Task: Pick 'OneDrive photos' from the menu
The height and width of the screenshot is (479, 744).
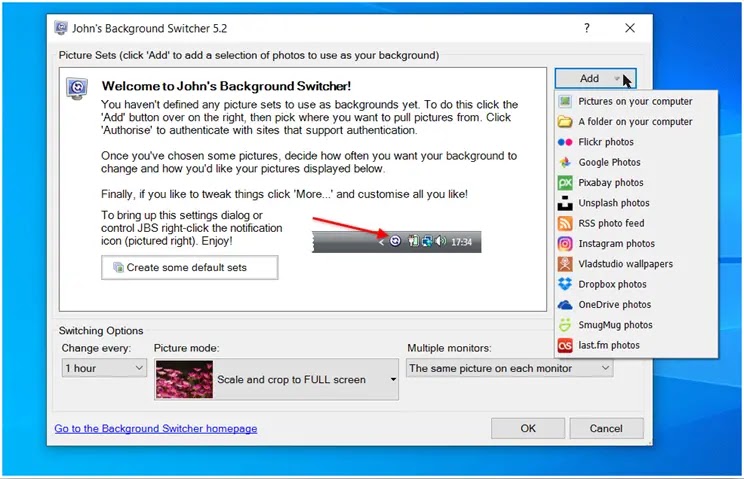Action: coord(636,304)
